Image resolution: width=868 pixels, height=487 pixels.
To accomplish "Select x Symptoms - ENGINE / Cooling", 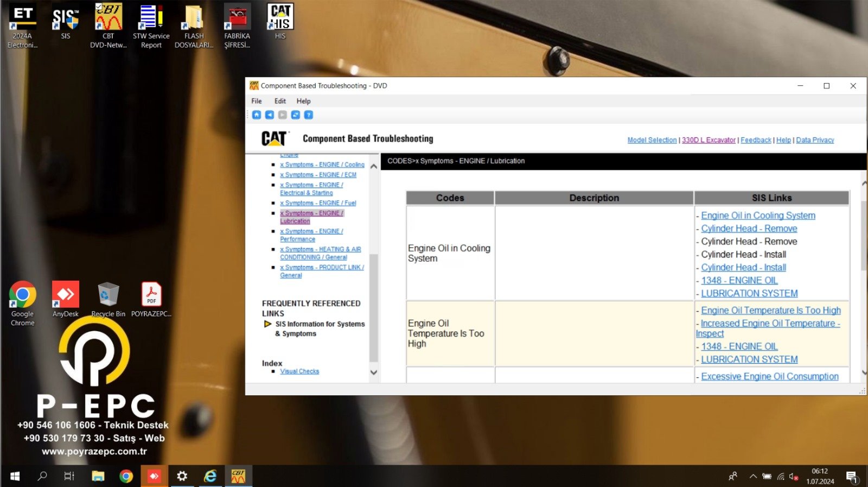I will pos(322,165).
